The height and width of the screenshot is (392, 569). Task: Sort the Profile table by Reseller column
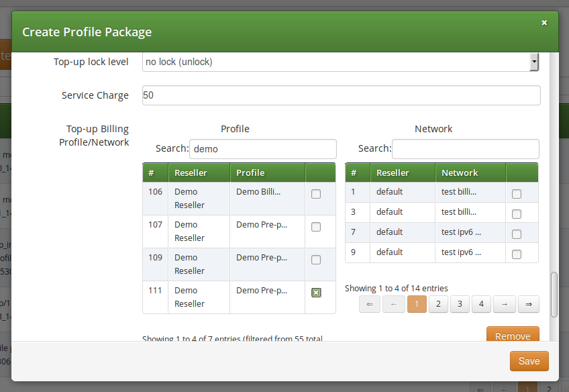193,173
